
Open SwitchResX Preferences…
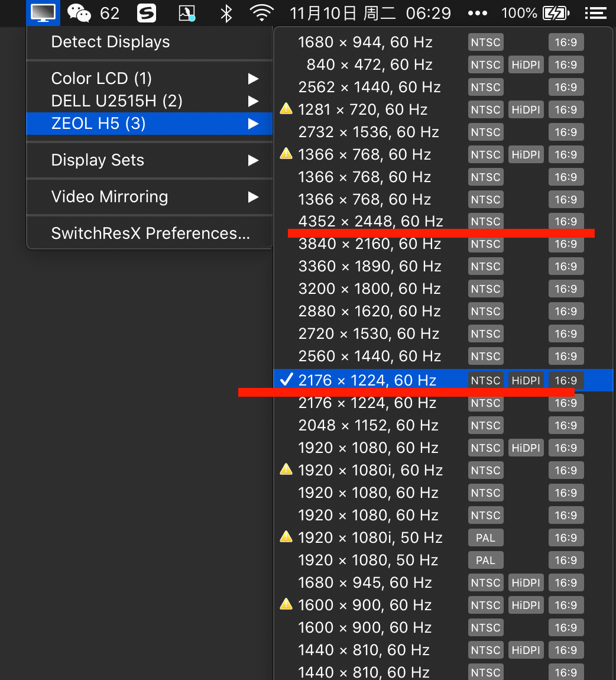click(x=150, y=234)
